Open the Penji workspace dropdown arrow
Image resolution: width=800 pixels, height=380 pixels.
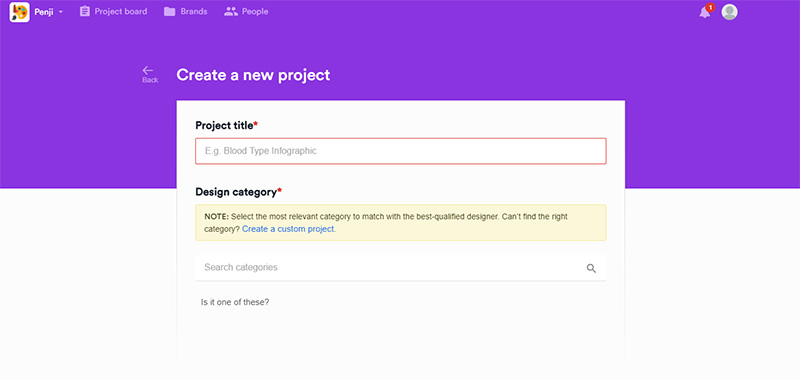click(x=61, y=12)
